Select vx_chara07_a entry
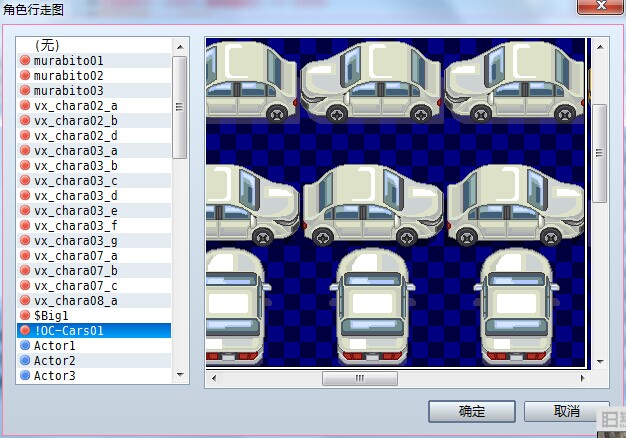The height and width of the screenshot is (438, 626). pyautogui.click(x=94, y=256)
